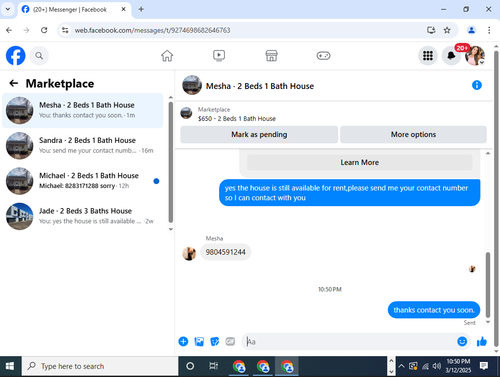
Task: Go to the Home feed icon
Action: pyautogui.click(x=167, y=56)
